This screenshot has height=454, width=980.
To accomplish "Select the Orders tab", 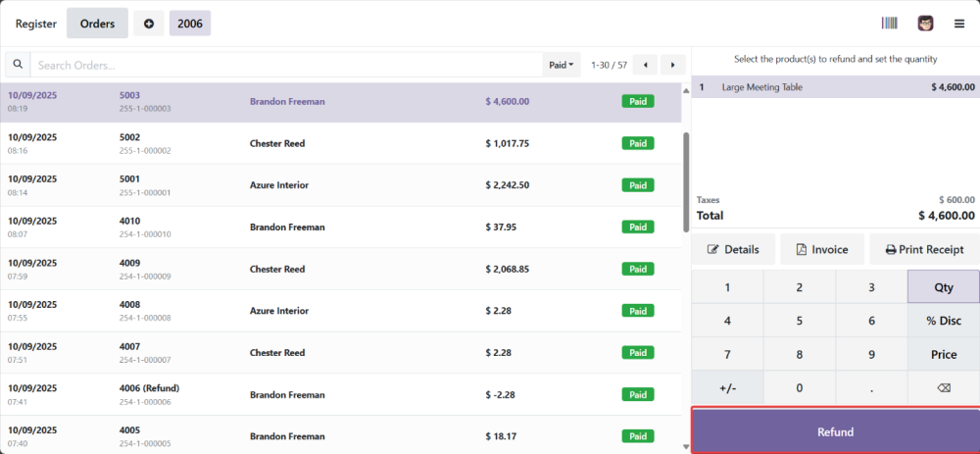I will coord(97,24).
